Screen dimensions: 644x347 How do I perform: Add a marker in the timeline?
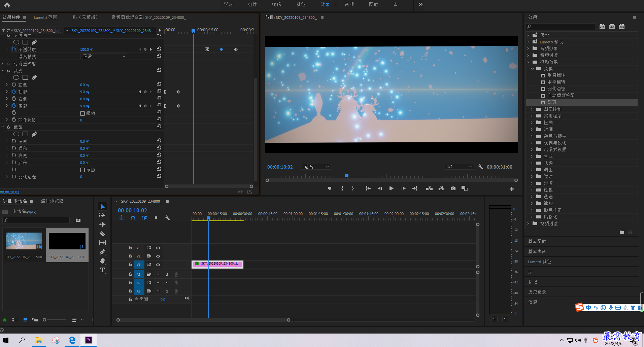(x=156, y=218)
